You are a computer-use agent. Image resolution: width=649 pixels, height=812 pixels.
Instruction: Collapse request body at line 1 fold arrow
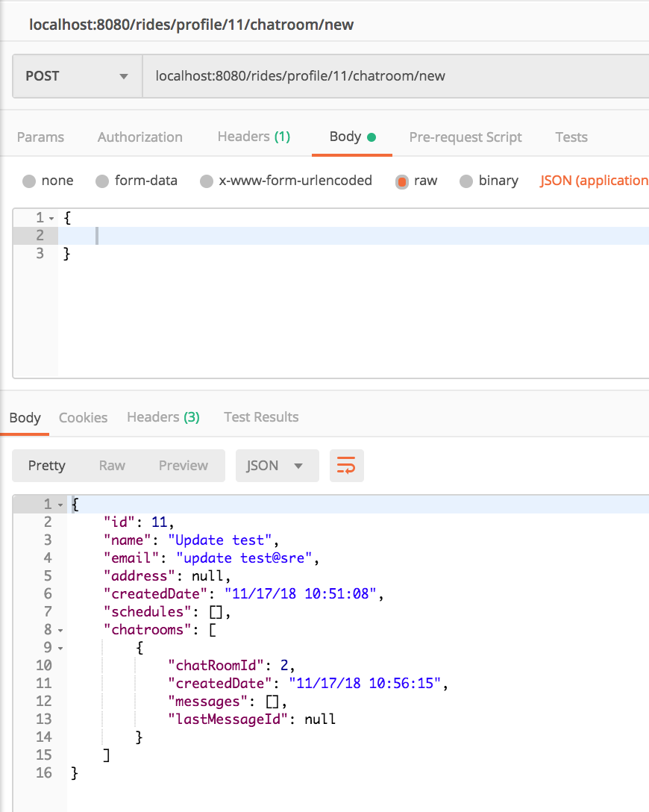(51, 219)
